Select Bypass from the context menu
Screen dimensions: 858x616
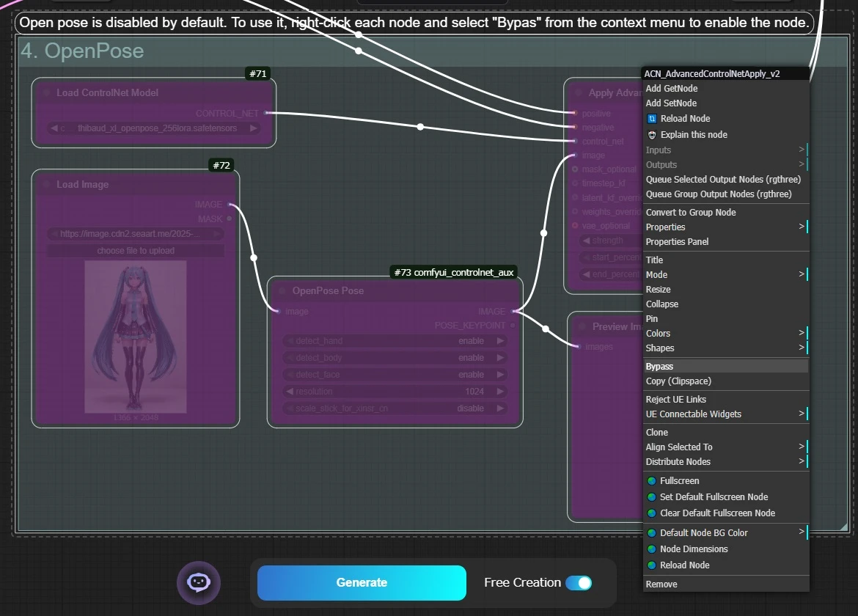659,367
